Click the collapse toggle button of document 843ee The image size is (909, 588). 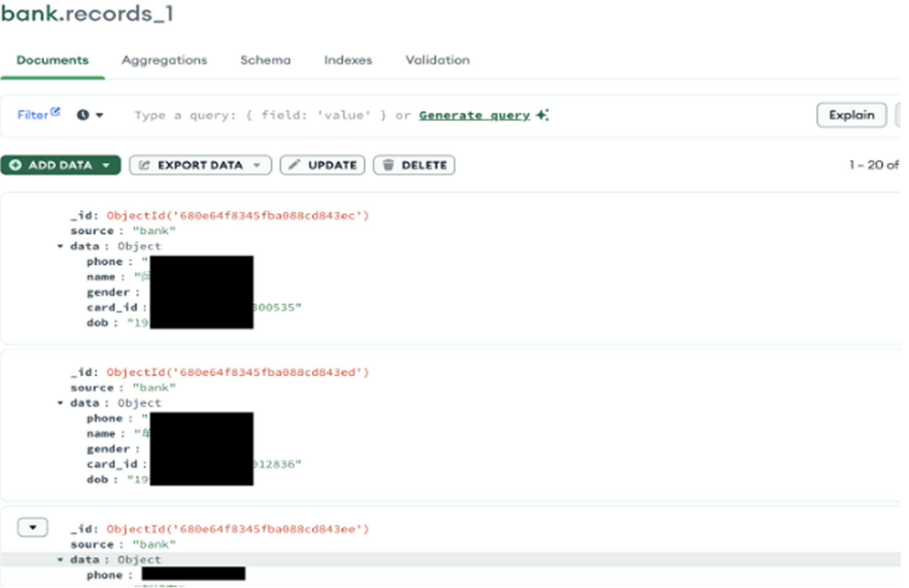tap(33, 528)
